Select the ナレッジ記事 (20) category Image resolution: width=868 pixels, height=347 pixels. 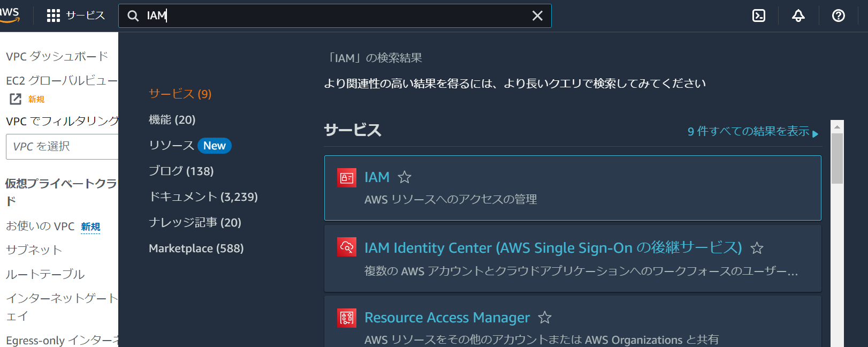pyautogui.click(x=195, y=222)
